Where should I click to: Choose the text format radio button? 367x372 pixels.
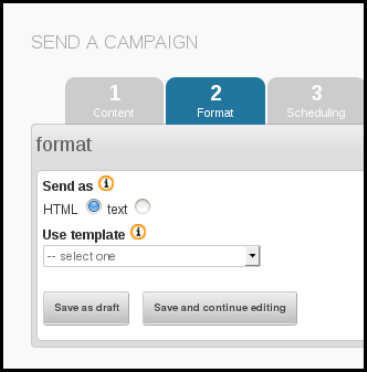coord(142,207)
